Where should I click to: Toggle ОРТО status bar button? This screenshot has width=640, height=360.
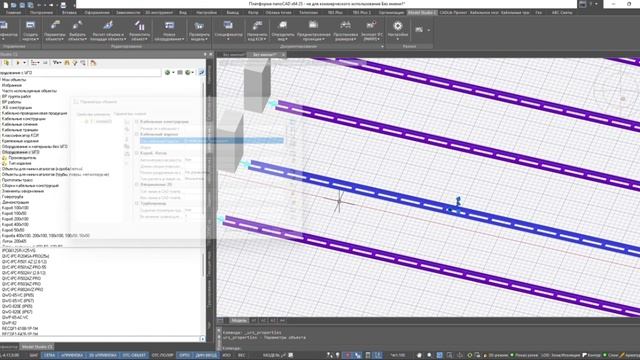(x=184, y=355)
